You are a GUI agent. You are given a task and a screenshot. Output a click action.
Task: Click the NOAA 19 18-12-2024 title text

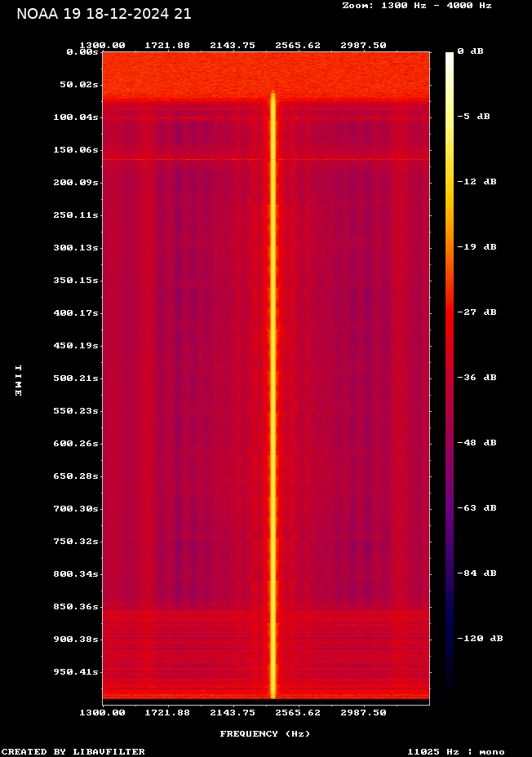click(104, 14)
